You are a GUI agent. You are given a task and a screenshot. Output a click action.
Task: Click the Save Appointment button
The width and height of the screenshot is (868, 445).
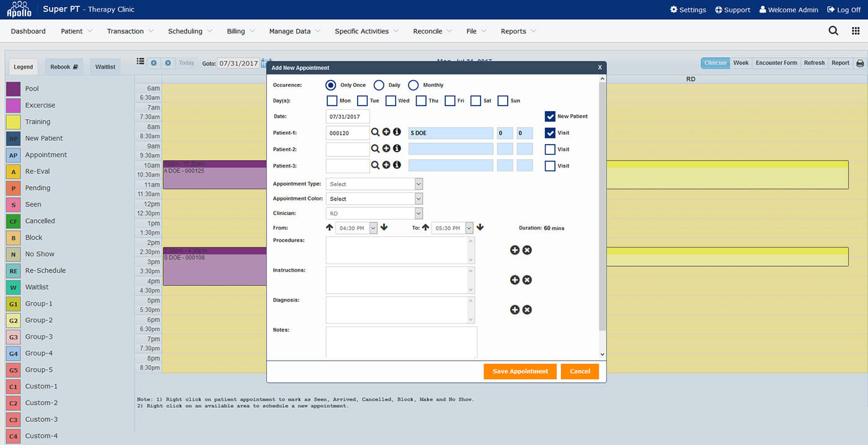[520, 371]
